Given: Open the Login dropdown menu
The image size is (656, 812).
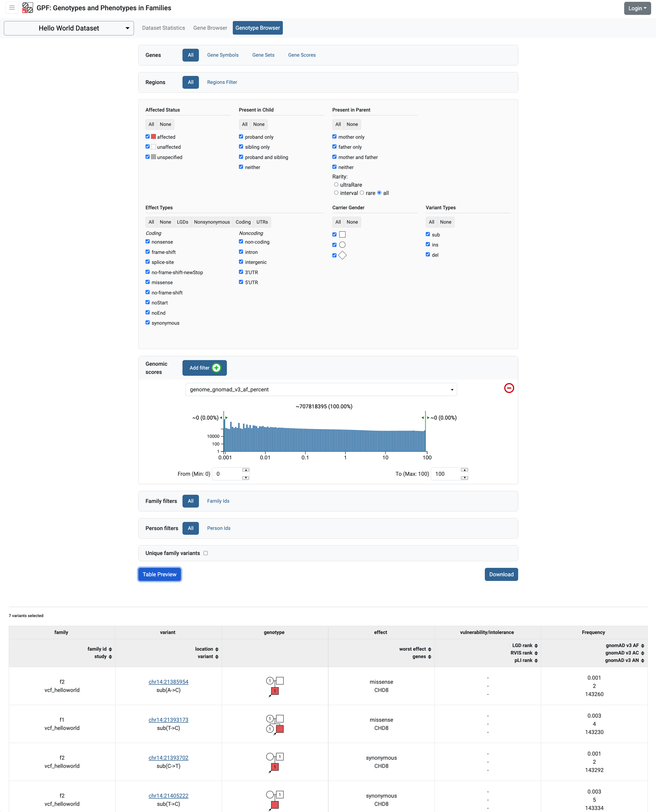Looking at the screenshot, I should point(637,8).
